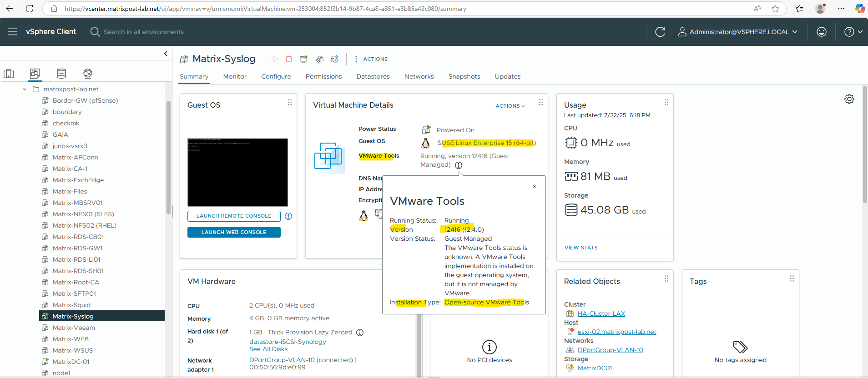
Task: Click the search in all environments field
Action: [144, 32]
